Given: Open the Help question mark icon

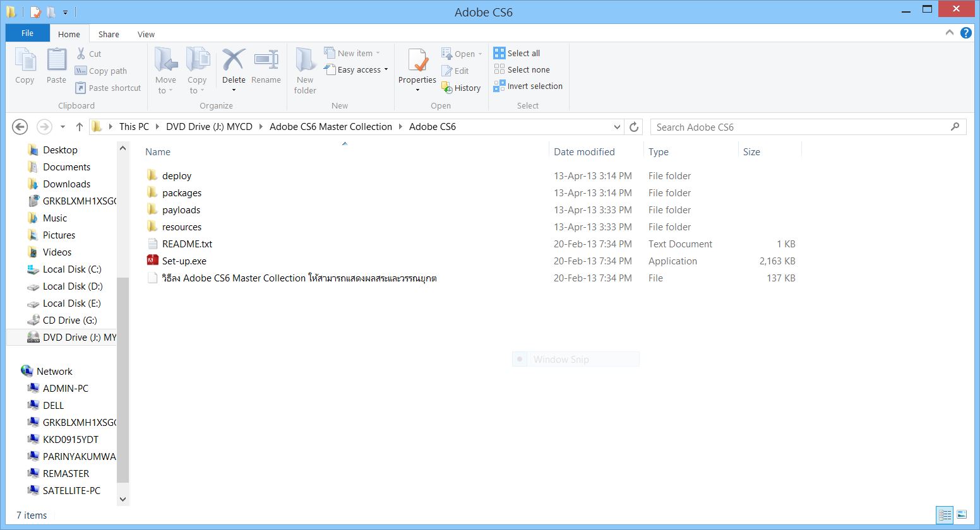Looking at the screenshot, I should click(966, 33).
